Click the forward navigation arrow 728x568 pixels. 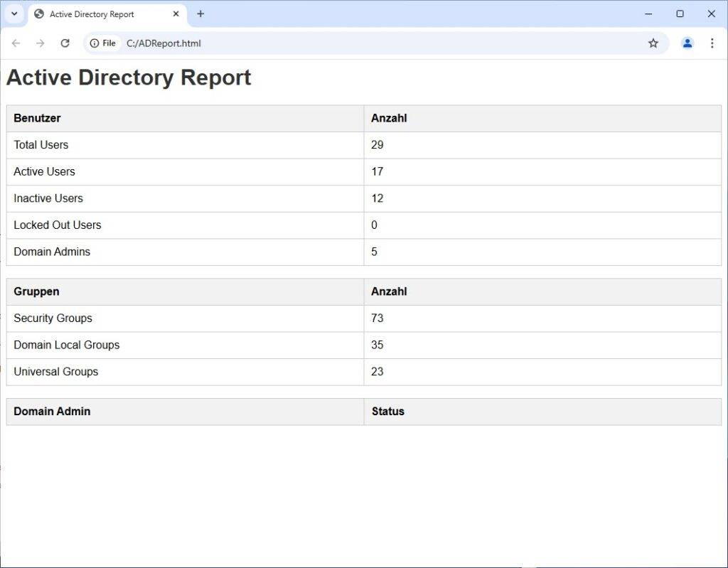(41, 43)
